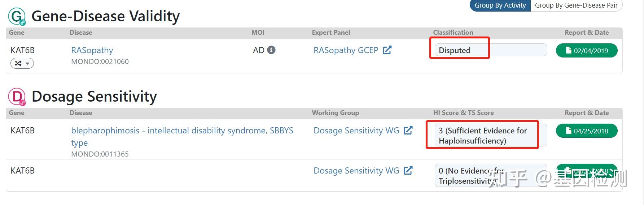Click the Dosage Sensitivity D icon

pos(17,97)
